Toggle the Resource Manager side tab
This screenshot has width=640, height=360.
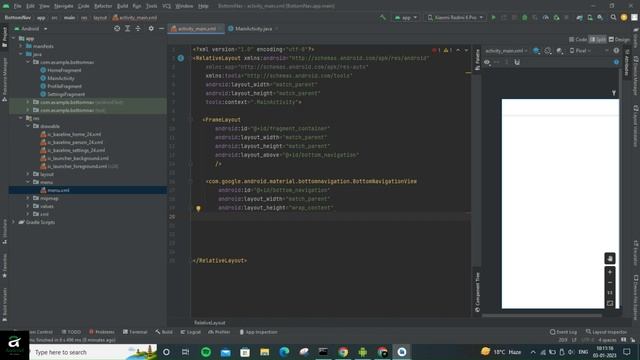tap(4, 79)
